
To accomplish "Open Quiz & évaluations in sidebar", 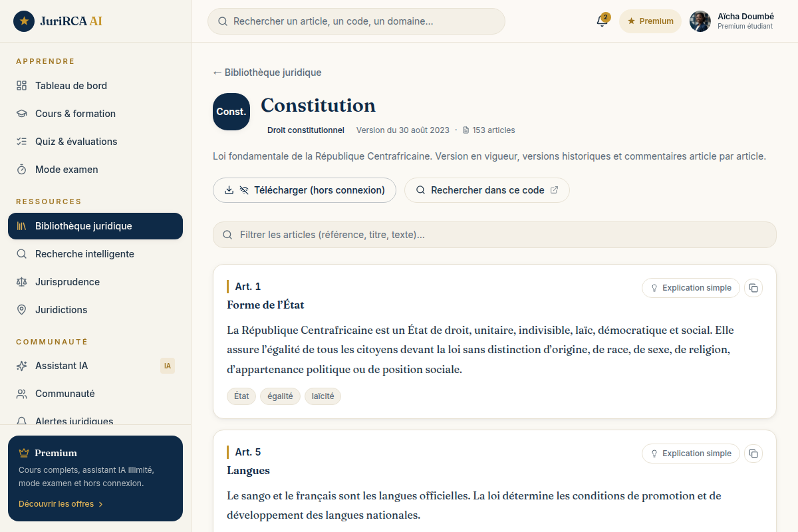I will (x=95, y=142).
